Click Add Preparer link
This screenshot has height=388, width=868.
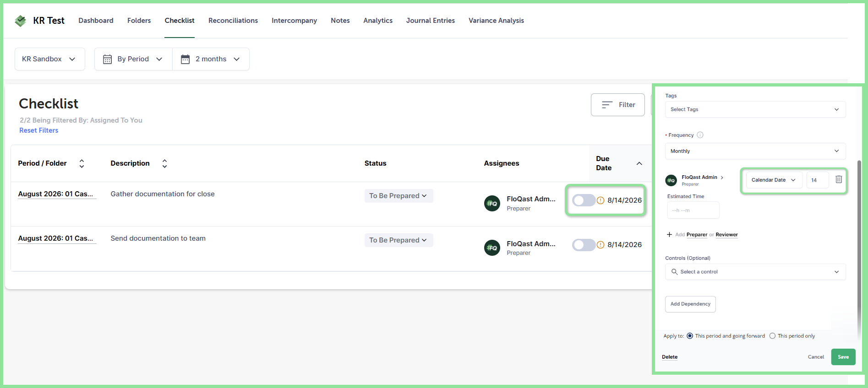click(x=697, y=235)
